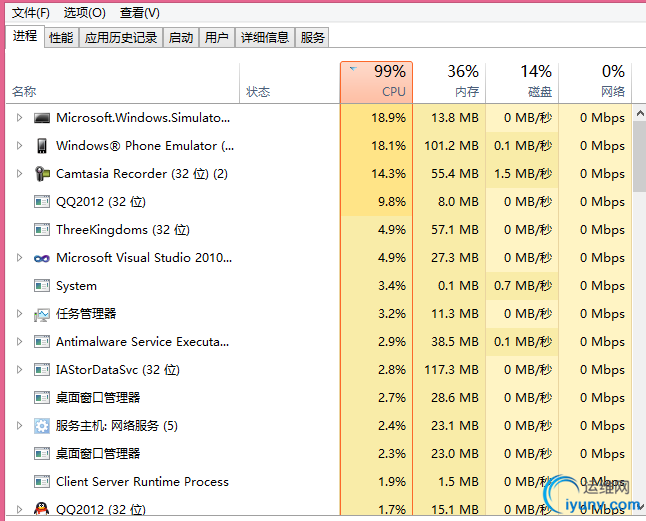This screenshot has width=646, height=521.
Task: Click the 101.2 MB memory value
Action: 452,146
